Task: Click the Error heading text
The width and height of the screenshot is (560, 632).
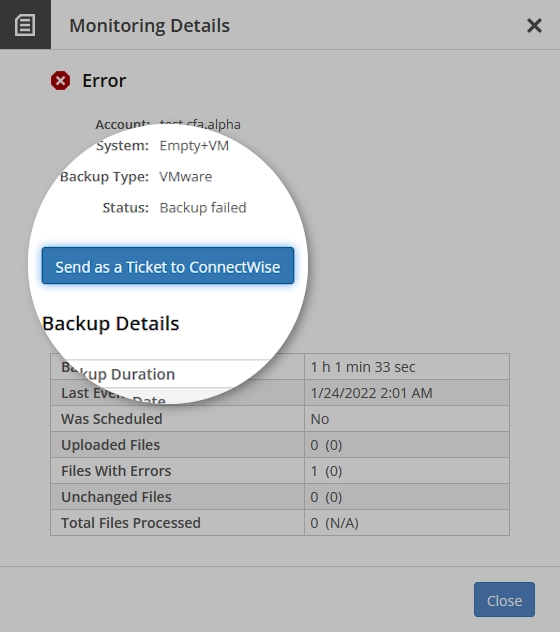Action: pyautogui.click(x=104, y=81)
